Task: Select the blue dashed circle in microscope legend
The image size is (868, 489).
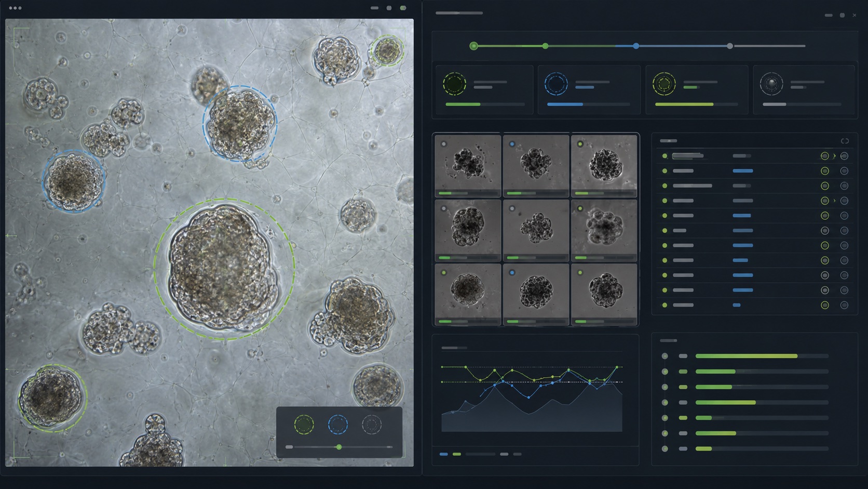Action: [338, 425]
